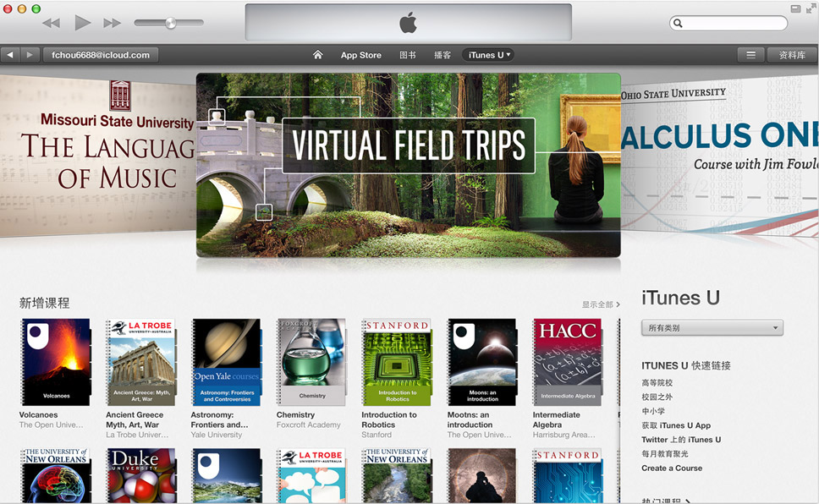The image size is (819, 504).
Task: Switch to the 播客 tab
Action: pyautogui.click(x=442, y=54)
